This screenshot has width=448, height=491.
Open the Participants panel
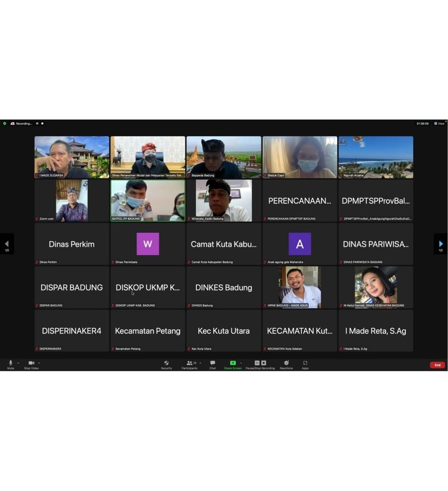pos(190,364)
